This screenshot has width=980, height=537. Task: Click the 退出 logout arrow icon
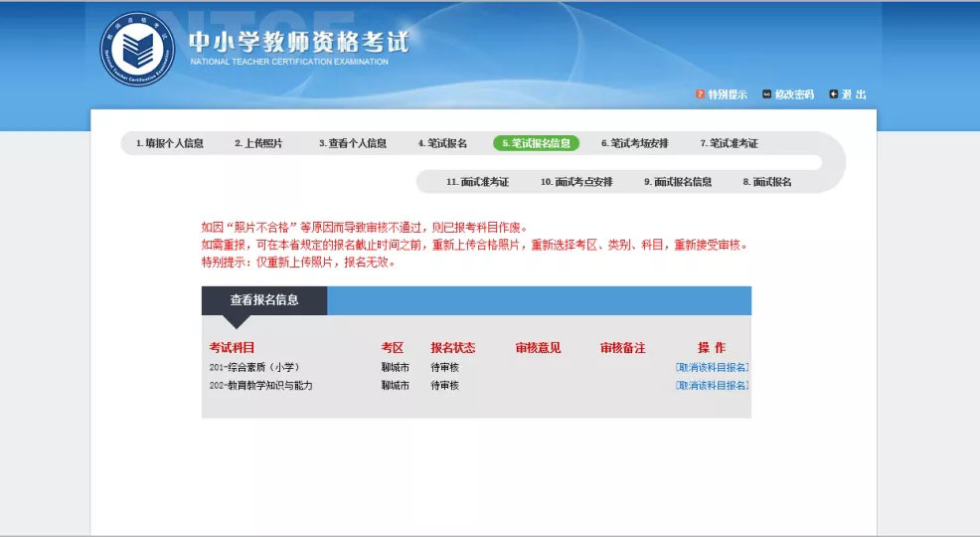[x=833, y=94]
